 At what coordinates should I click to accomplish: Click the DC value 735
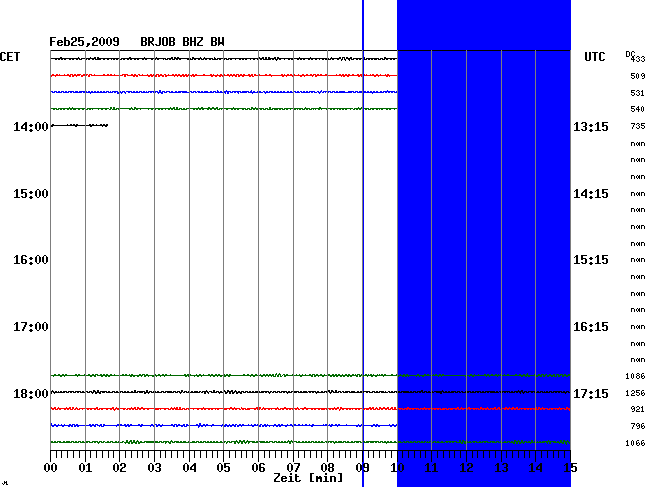pyautogui.click(x=638, y=126)
